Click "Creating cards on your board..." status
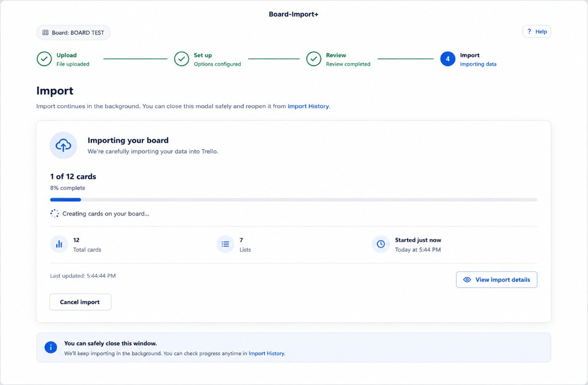Image resolution: width=588 pixels, height=385 pixels. [106, 214]
